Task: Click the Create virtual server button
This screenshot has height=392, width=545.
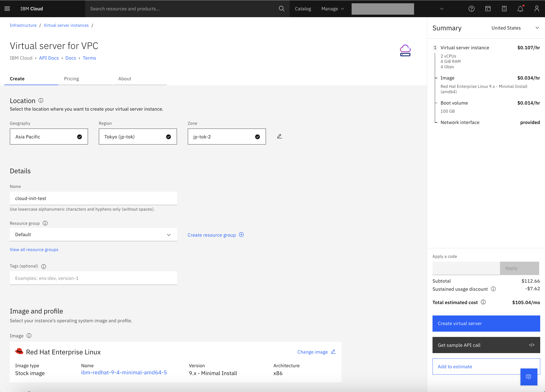Action: pos(486,324)
